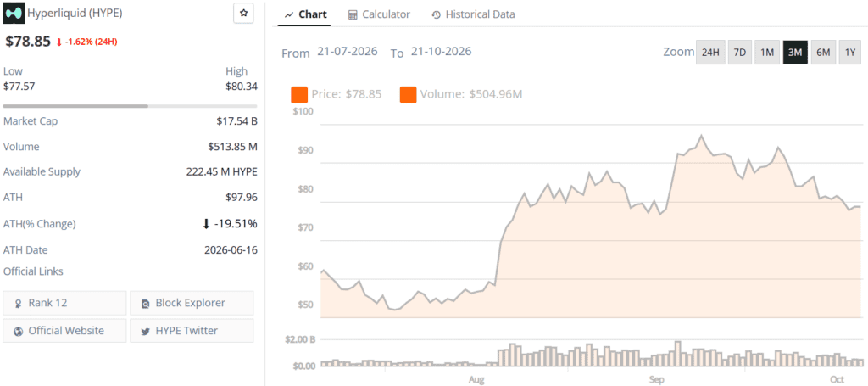The width and height of the screenshot is (868, 386).
Task: Open the Rank 12 button
Action: point(64,303)
